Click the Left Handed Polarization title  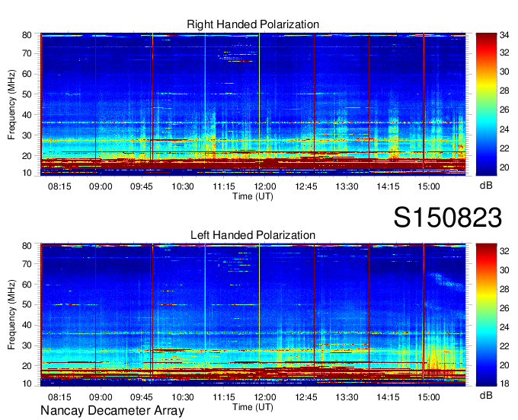(253, 235)
